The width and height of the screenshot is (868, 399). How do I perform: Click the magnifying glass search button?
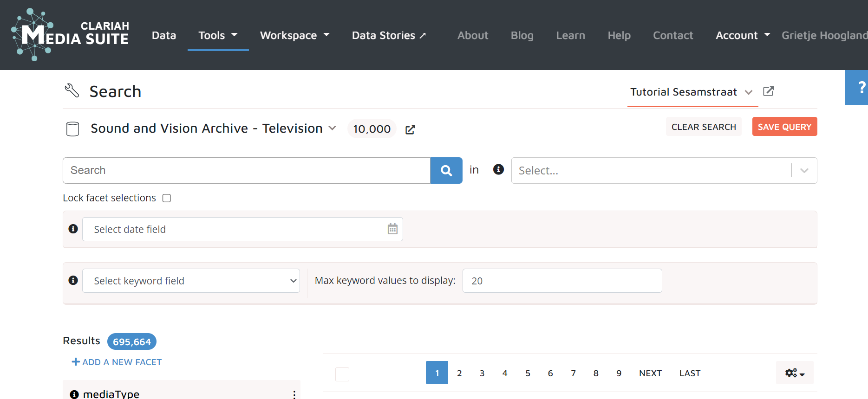pos(446,171)
